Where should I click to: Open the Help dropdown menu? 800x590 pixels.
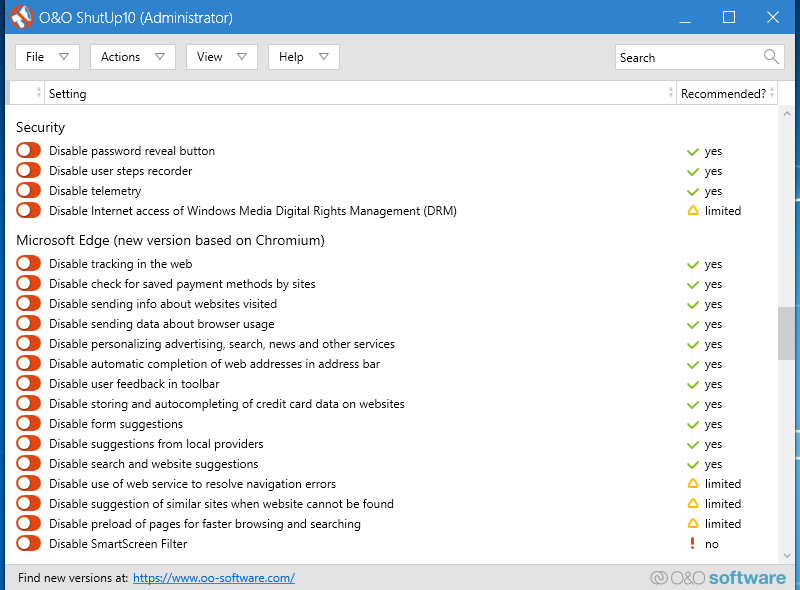tap(304, 57)
